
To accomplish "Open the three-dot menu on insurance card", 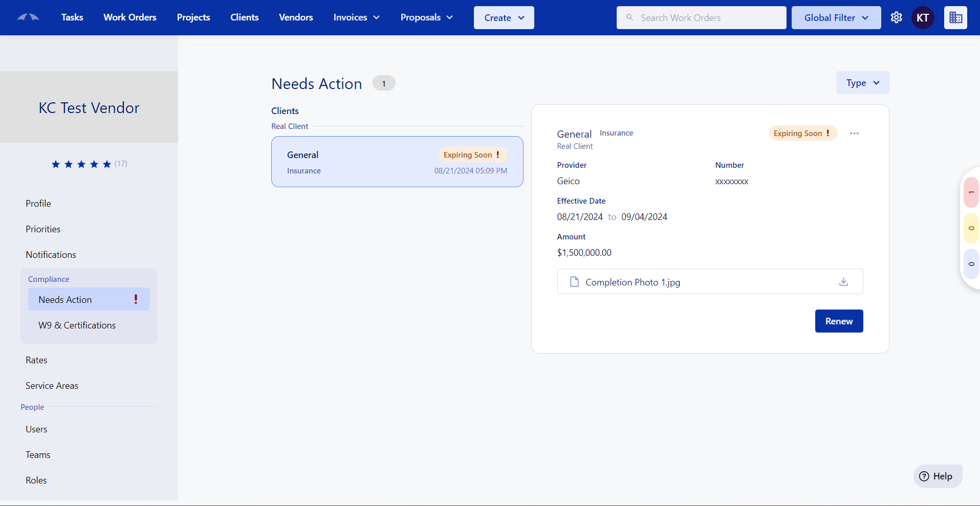I will tap(854, 134).
